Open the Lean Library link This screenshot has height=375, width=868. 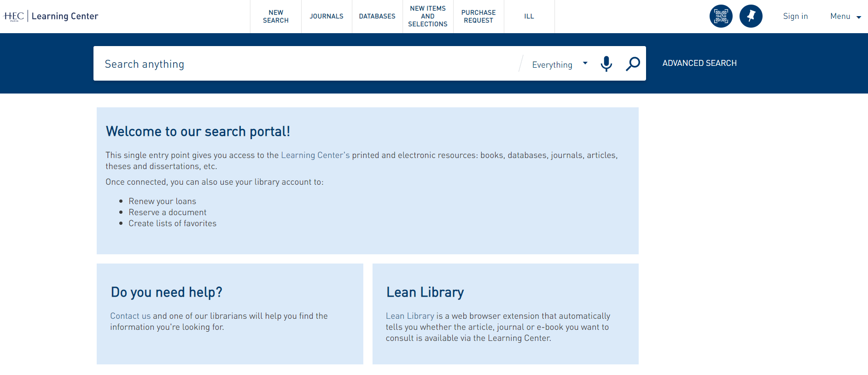point(410,316)
